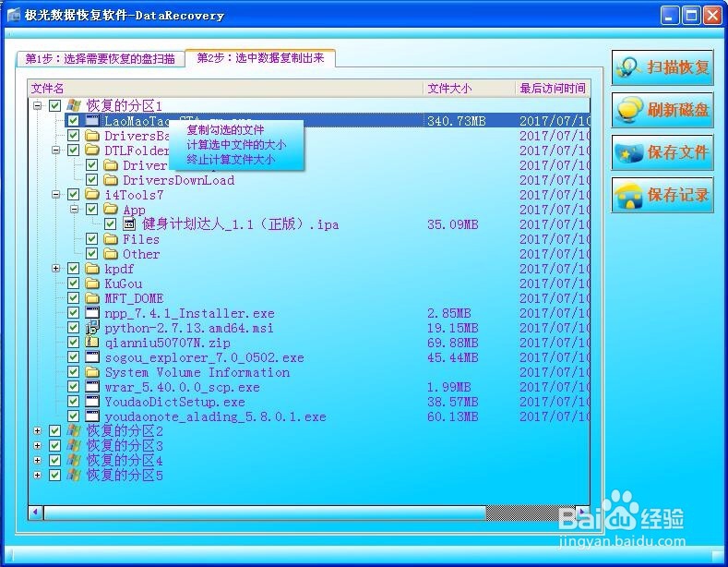Screen dimensions: 728x567
Task: Click the 保存文件 button
Action: click(x=662, y=152)
